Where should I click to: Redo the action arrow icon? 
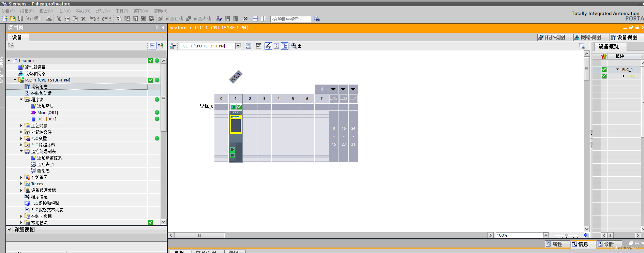pyautogui.click(x=105, y=19)
